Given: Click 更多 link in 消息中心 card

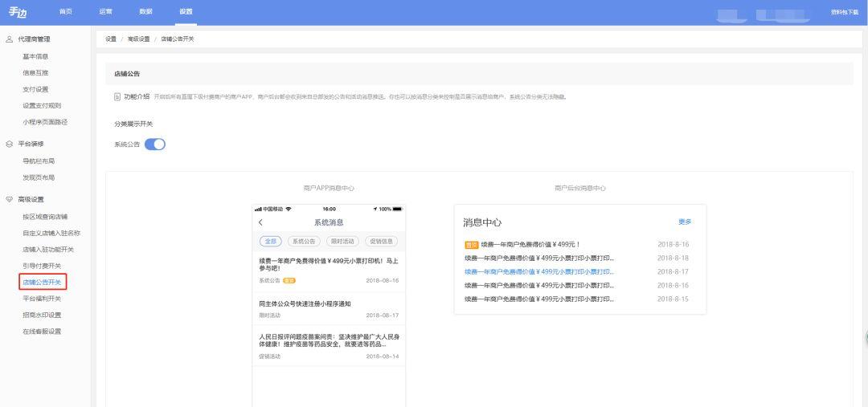Looking at the screenshot, I should coord(685,222).
